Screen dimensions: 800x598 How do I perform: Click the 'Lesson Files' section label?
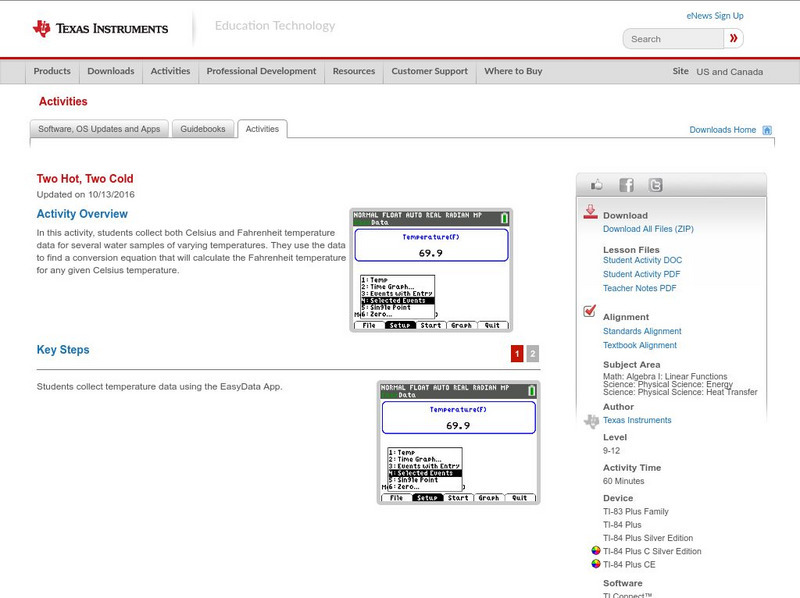point(631,250)
